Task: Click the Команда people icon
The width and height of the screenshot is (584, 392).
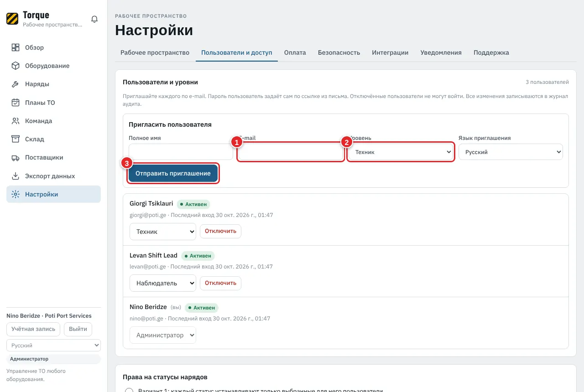Action: pos(16,121)
